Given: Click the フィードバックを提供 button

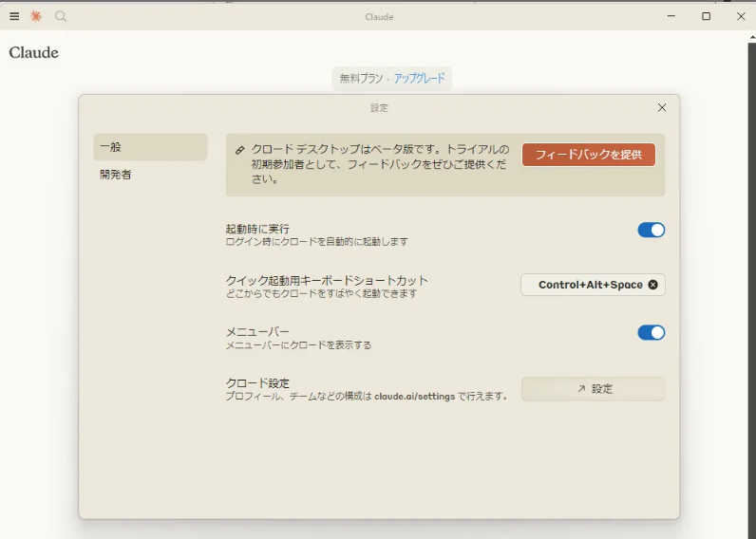Looking at the screenshot, I should point(589,155).
